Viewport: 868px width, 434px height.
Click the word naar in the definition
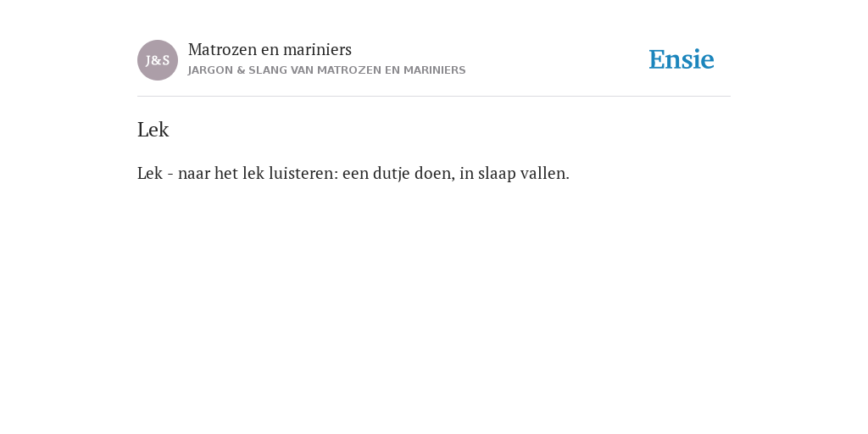(194, 174)
